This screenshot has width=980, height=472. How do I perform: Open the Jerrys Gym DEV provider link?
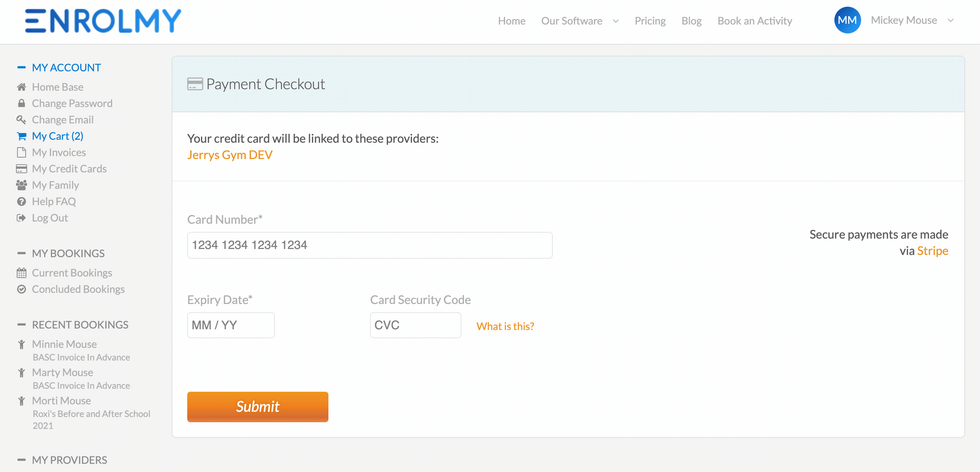tap(230, 155)
